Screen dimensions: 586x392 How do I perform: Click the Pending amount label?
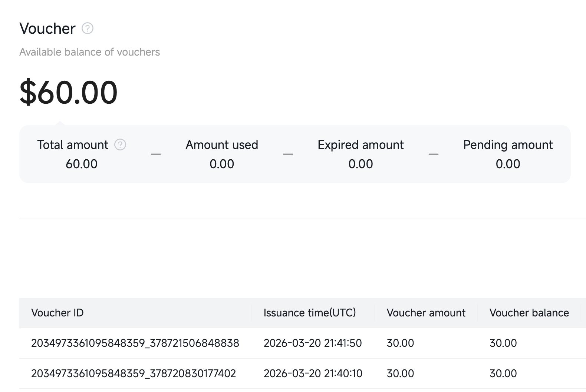point(508,144)
